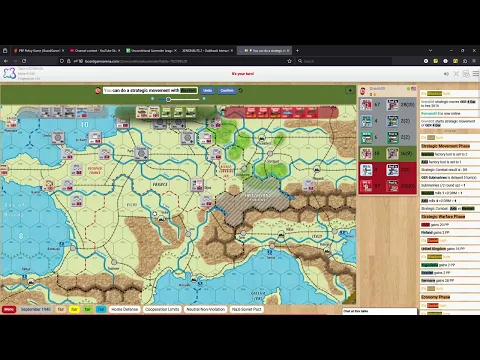Open Home Defense rule reference

[124, 309]
